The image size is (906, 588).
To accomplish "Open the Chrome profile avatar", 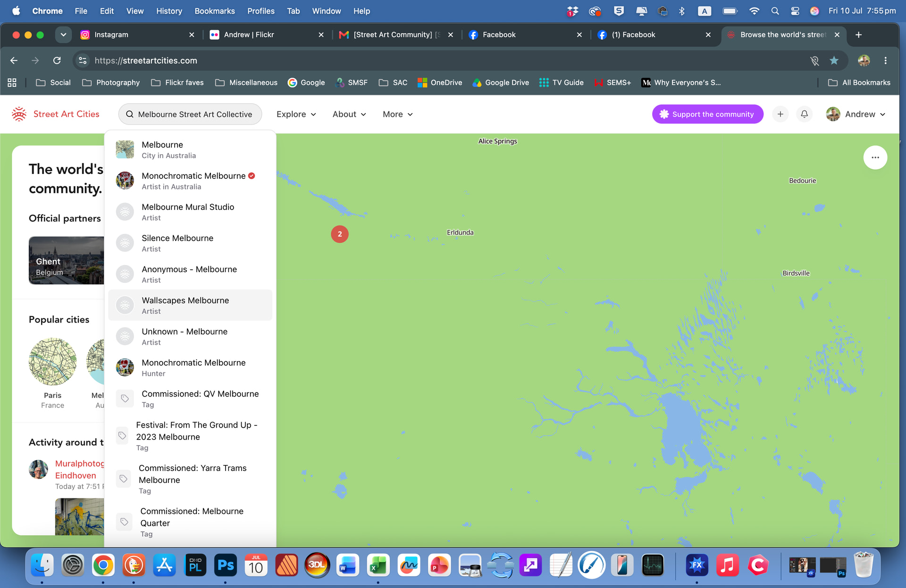I will click(x=864, y=60).
